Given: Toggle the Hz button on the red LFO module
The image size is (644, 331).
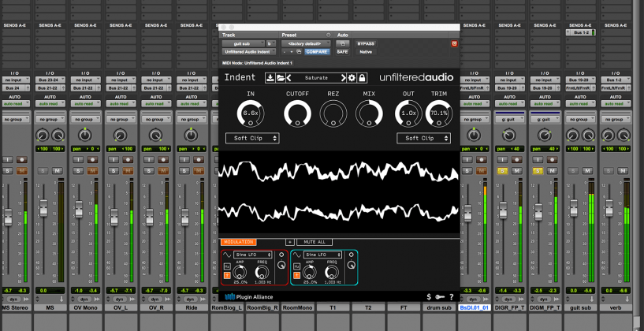Looking at the screenshot, I should [227, 266].
